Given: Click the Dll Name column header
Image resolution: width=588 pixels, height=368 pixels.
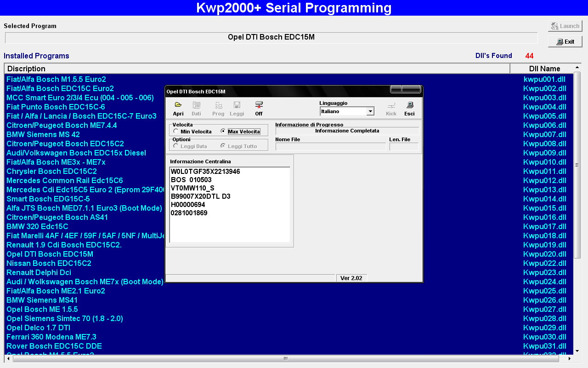Looking at the screenshot, I should [544, 69].
